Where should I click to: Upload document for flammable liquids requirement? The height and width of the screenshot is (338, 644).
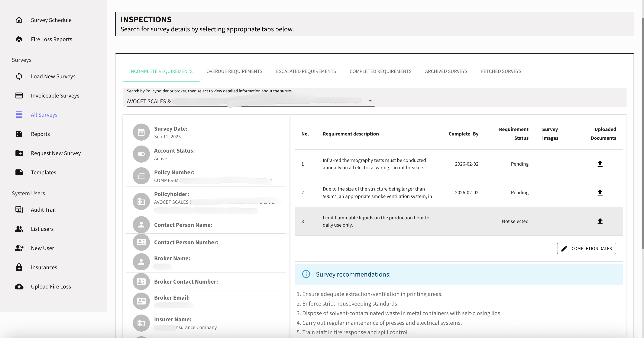[600, 221]
